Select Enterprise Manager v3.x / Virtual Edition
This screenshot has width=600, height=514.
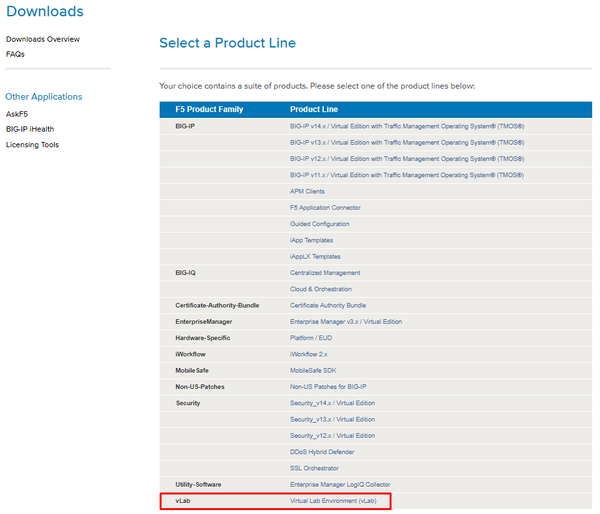click(x=346, y=321)
